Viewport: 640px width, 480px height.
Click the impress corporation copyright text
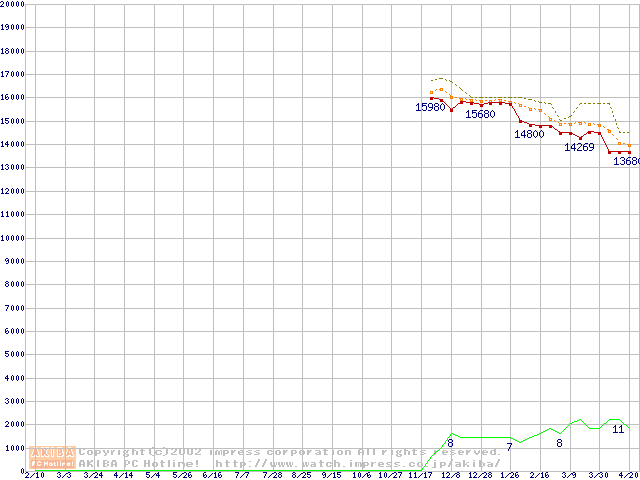click(290, 451)
